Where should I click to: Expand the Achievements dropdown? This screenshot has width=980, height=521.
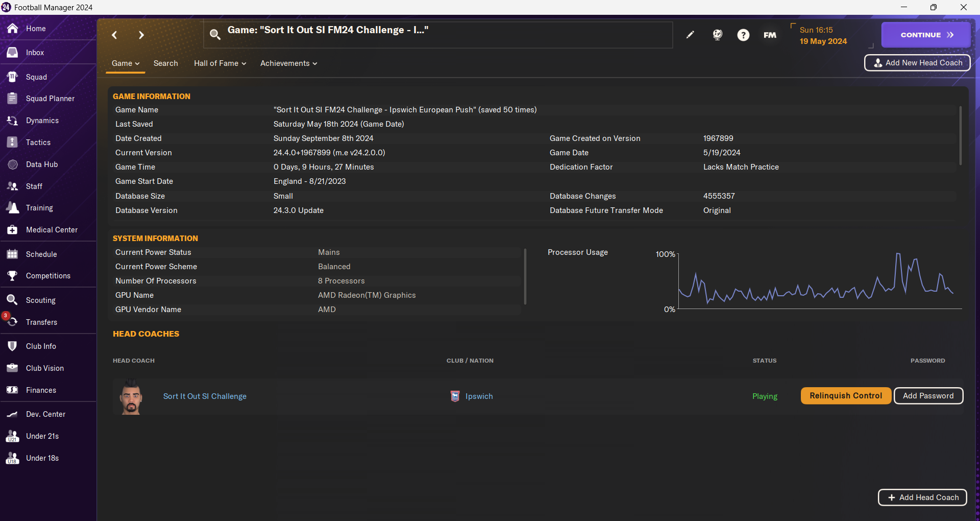click(289, 63)
